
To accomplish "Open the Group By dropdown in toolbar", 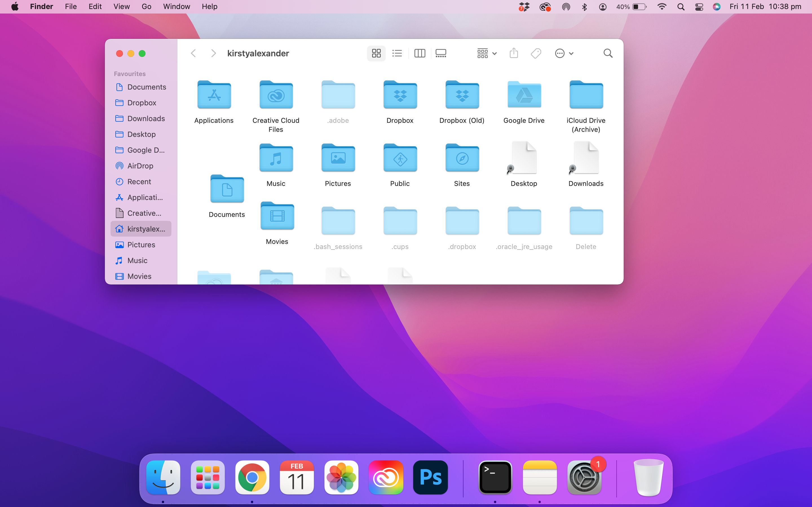I will pyautogui.click(x=487, y=53).
